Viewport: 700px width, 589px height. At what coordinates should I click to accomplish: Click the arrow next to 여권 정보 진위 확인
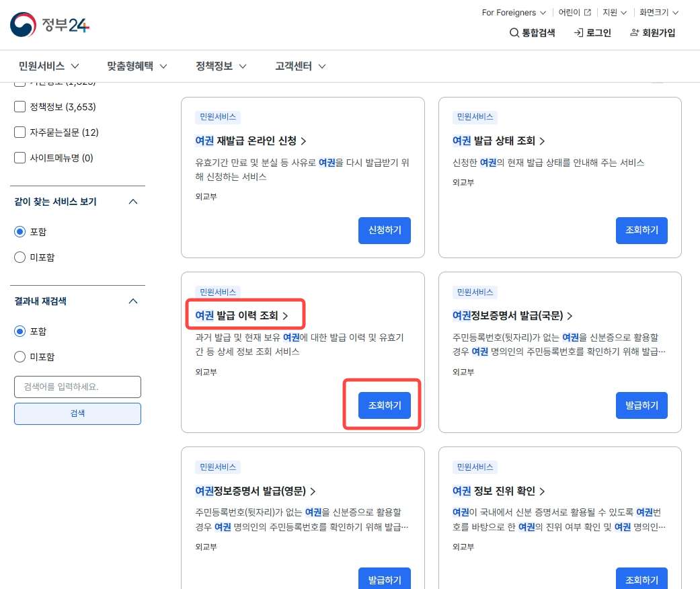pos(543,491)
